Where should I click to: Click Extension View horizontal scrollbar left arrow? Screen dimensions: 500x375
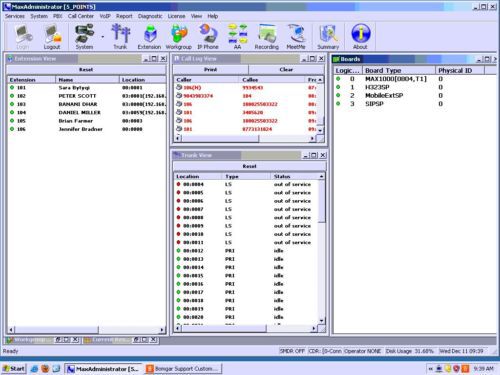pyautogui.click(x=11, y=330)
